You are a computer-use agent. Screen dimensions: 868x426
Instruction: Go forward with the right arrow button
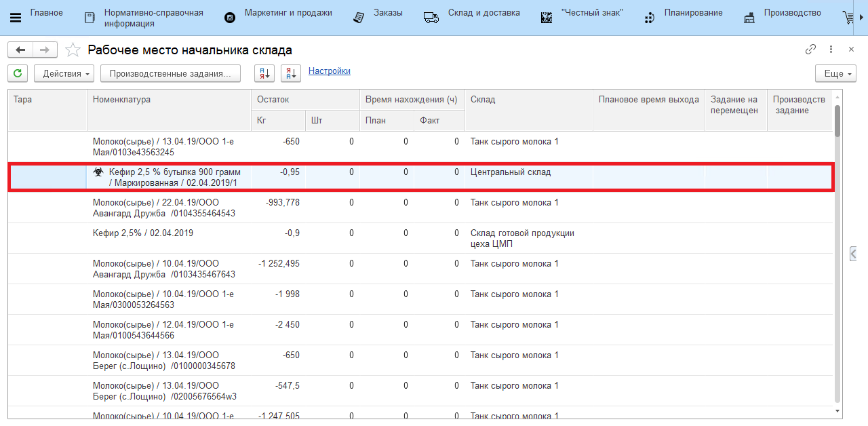point(45,50)
